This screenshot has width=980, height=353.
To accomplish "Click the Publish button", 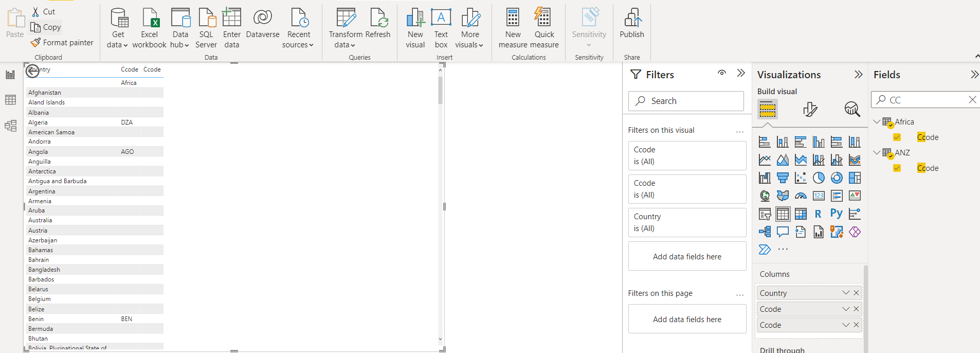I will tap(632, 24).
